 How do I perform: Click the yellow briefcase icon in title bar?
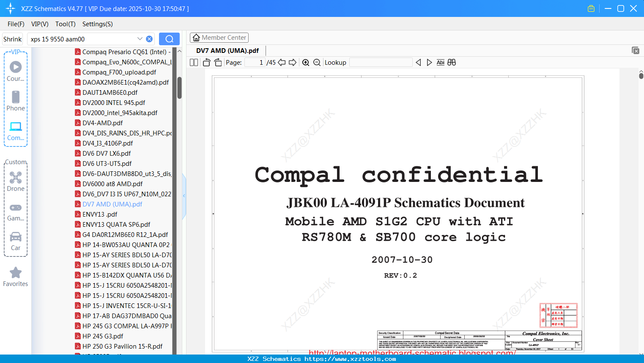[x=591, y=8]
